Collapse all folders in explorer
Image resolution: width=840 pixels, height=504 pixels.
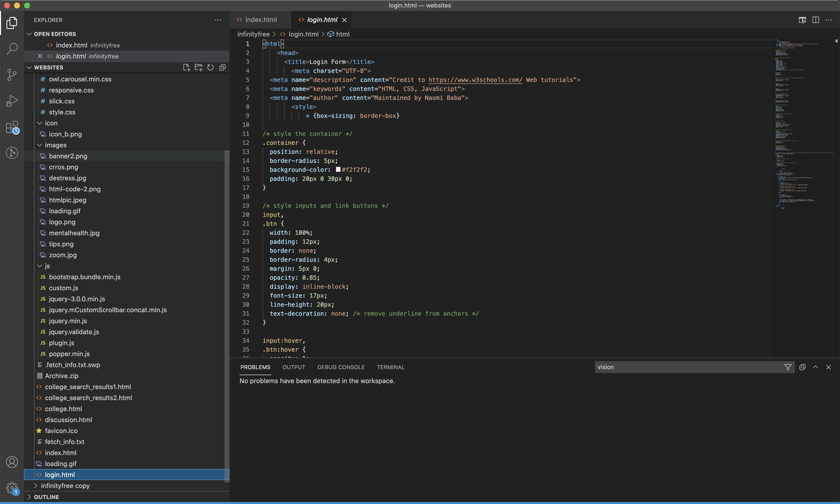point(222,67)
